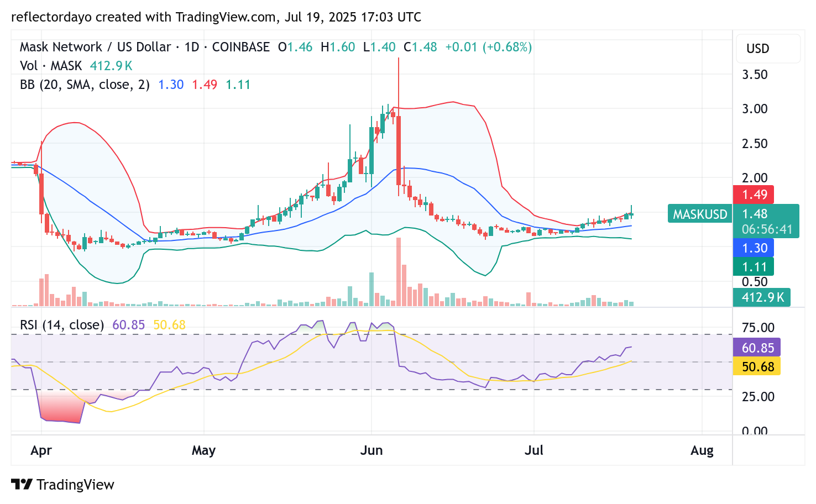Click the 3.00 price scale tick

(x=755, y=109)
